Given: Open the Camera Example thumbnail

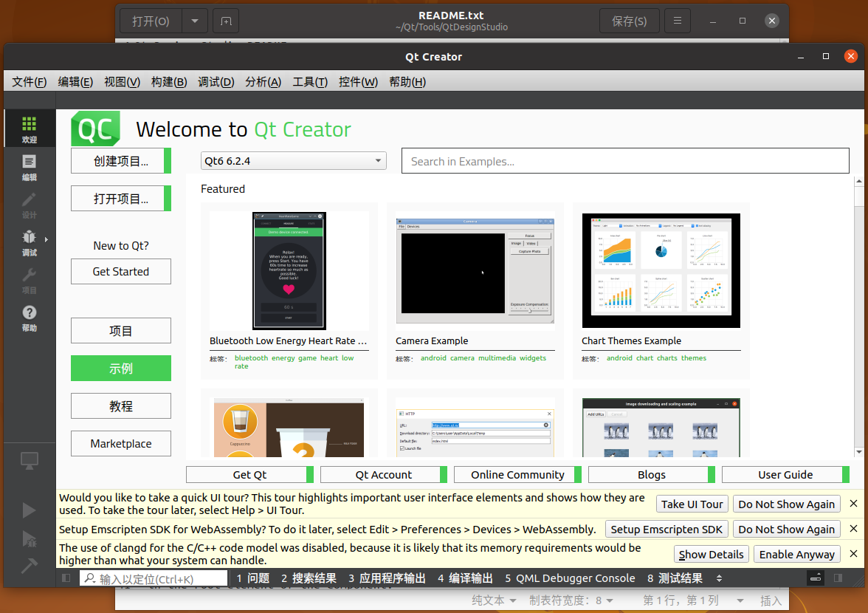Looking at the screenshot, I should 475,271.
